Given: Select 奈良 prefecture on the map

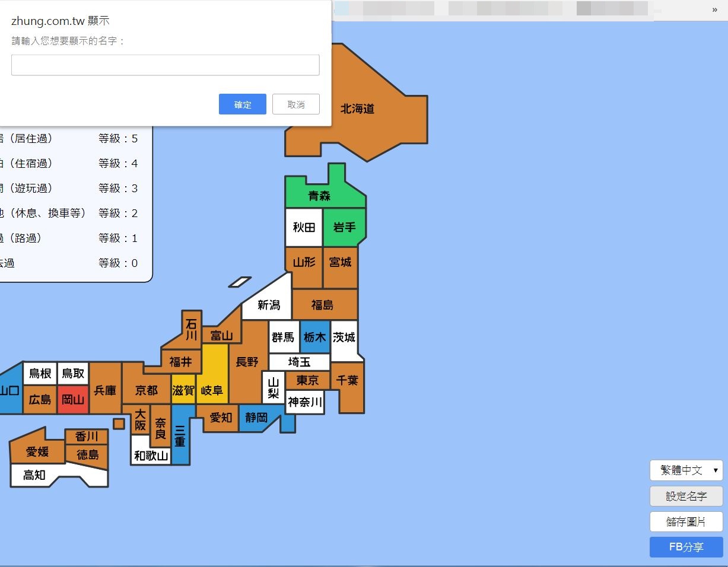Looking at the screenshot, I should click(x=161, y=428).
